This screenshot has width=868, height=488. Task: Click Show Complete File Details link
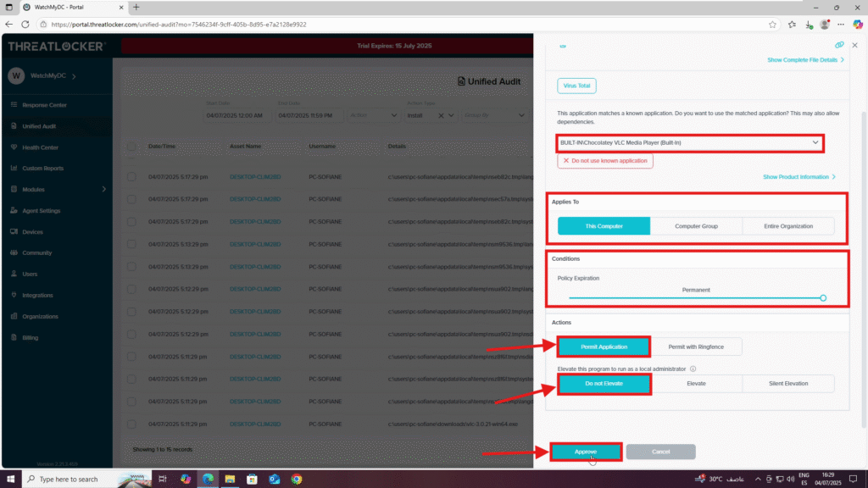(805, 60)
